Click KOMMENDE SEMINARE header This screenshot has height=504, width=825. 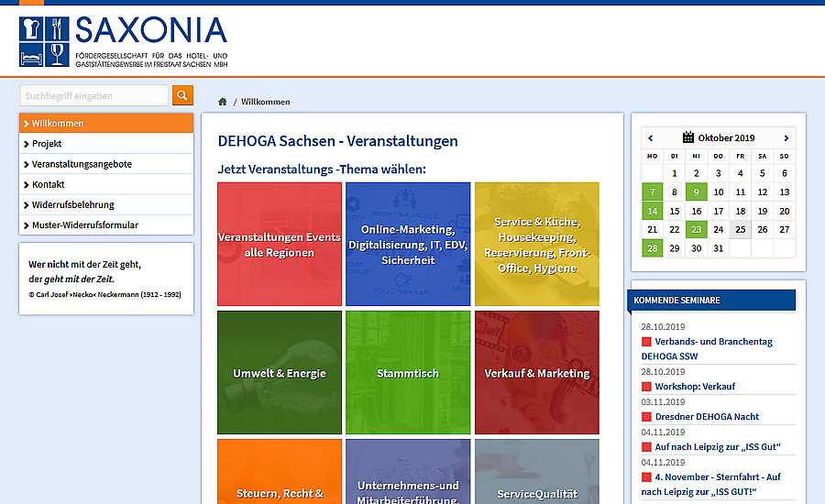[x=711, y=301]
